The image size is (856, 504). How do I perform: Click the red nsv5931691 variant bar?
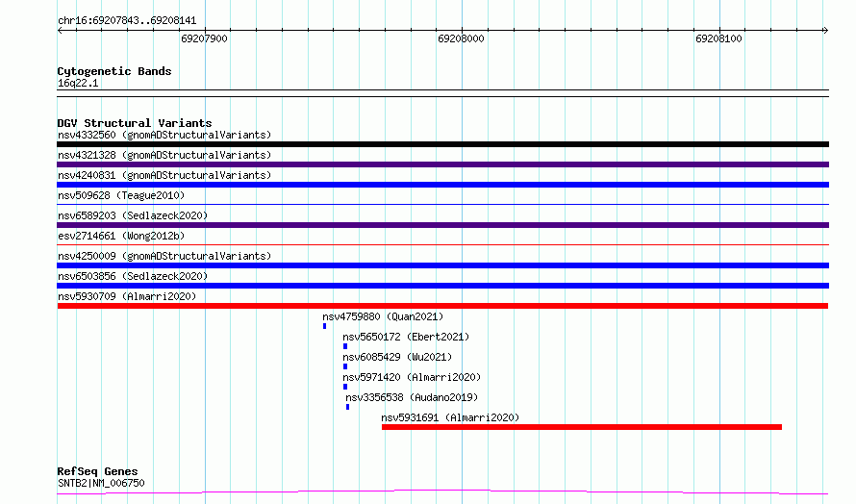point(582,427)
